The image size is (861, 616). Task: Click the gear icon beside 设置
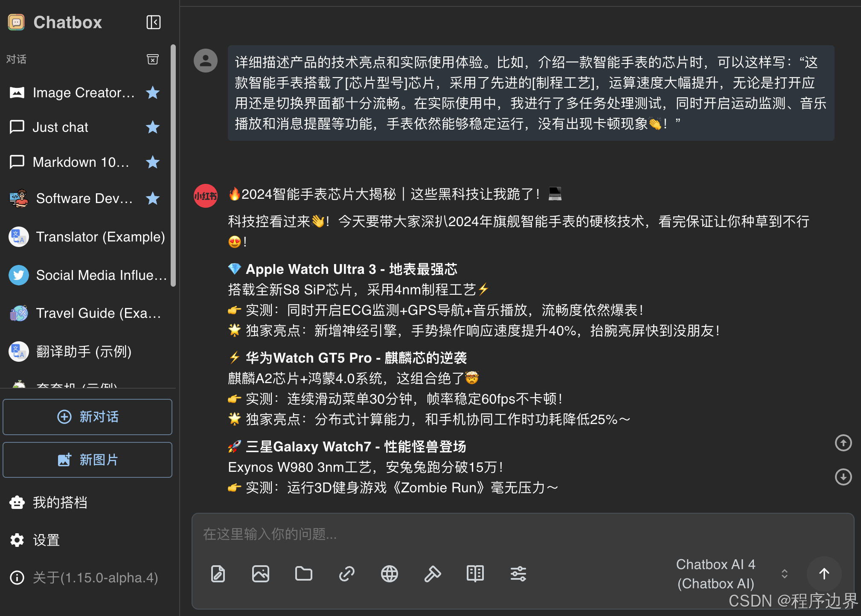coord(17,540)
